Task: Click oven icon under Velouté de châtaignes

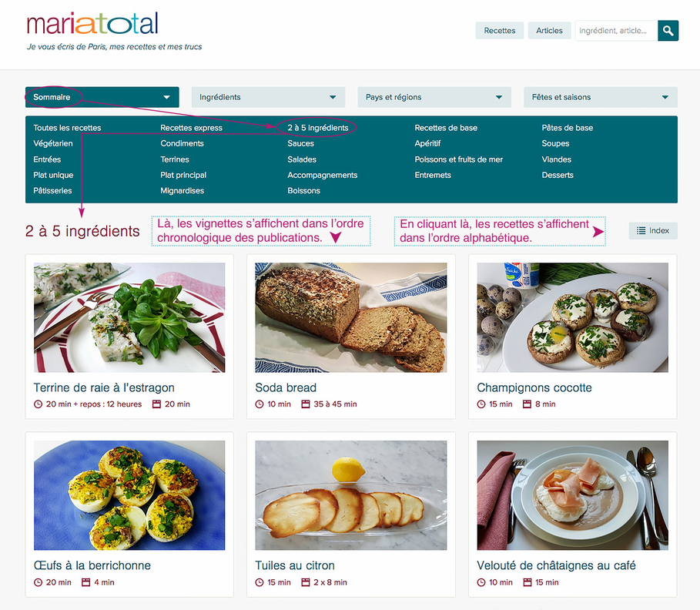Action: click(x=528, y=582)
